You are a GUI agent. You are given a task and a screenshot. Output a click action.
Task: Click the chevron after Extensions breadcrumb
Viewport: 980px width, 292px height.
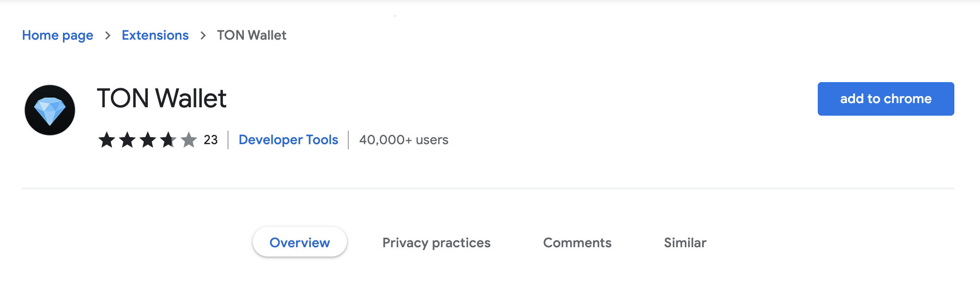coord(203,35)
